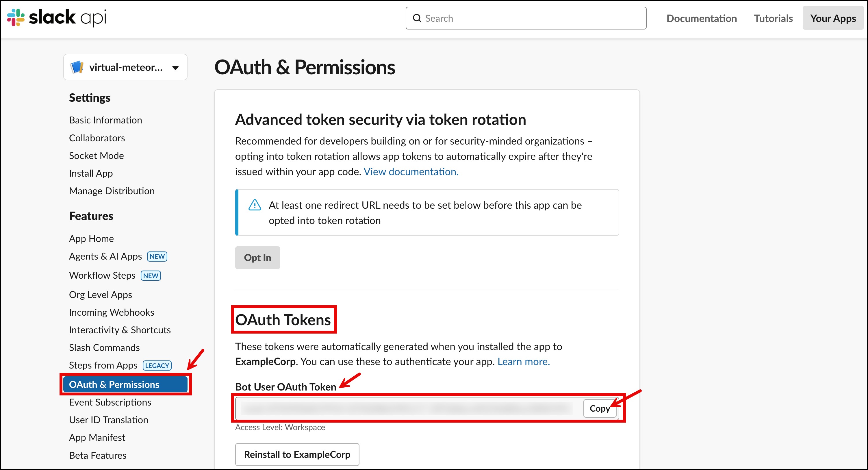This screenshot has width=868, height=470.
Task: Expand the app switcher dropdown for virtual-meteor
Action: click(x=176, y=67)
